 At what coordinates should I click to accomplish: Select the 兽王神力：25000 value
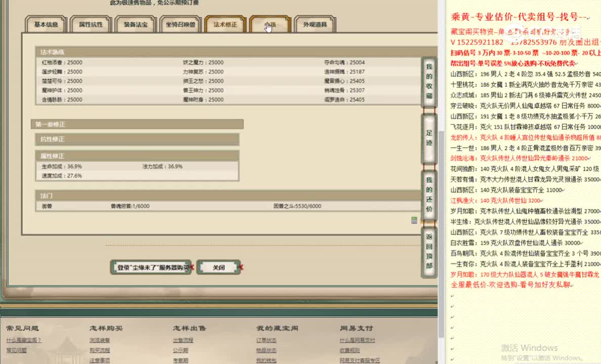203,90
